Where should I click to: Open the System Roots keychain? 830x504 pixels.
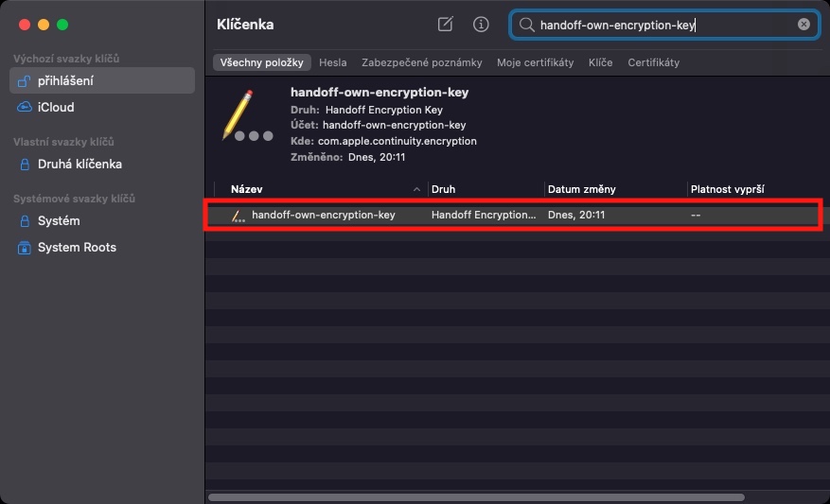(x=77, y=248)
